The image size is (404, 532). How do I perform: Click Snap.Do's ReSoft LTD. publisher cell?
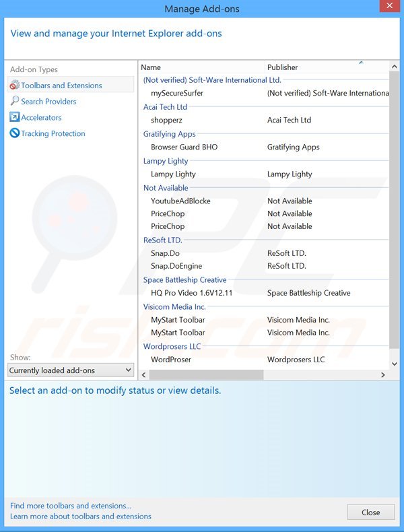point(287,253)
